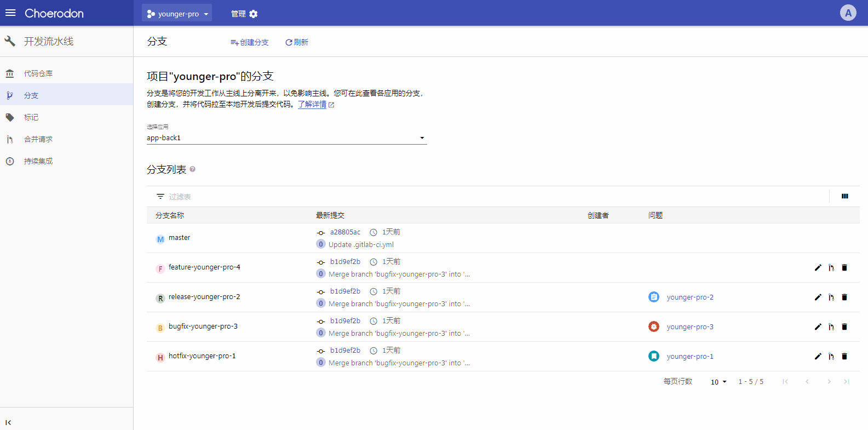Click the 分支名称 column header

(x=170, y=215)
